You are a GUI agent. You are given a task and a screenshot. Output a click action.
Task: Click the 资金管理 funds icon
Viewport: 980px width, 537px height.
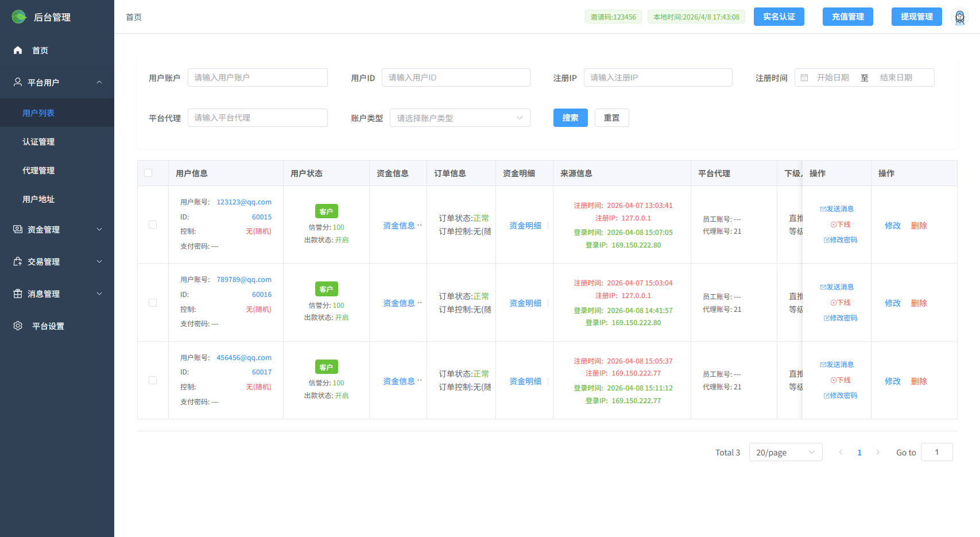(x=18, y=229)
